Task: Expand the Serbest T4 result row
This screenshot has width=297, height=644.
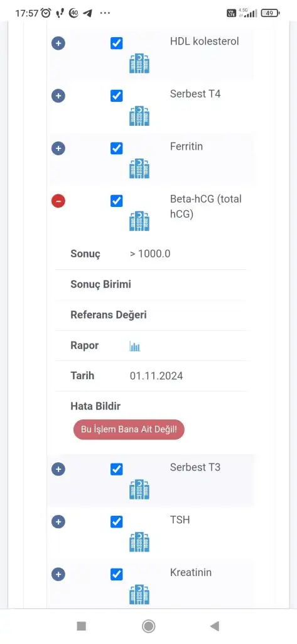Action: pyautogui.click(x=58, y=96)
